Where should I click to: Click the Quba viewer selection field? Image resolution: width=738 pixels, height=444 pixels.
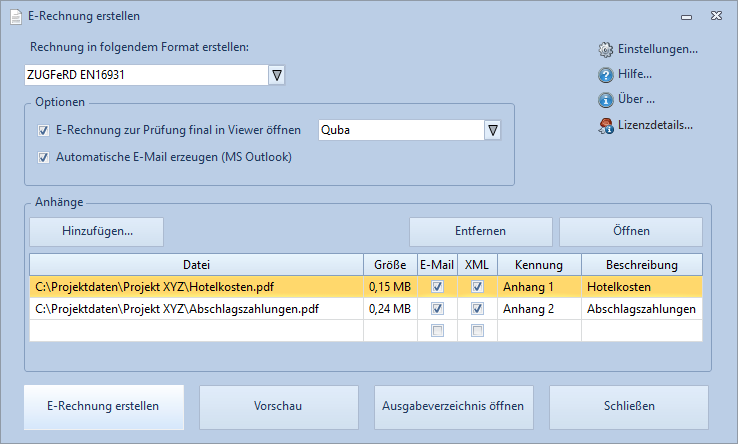401,130
